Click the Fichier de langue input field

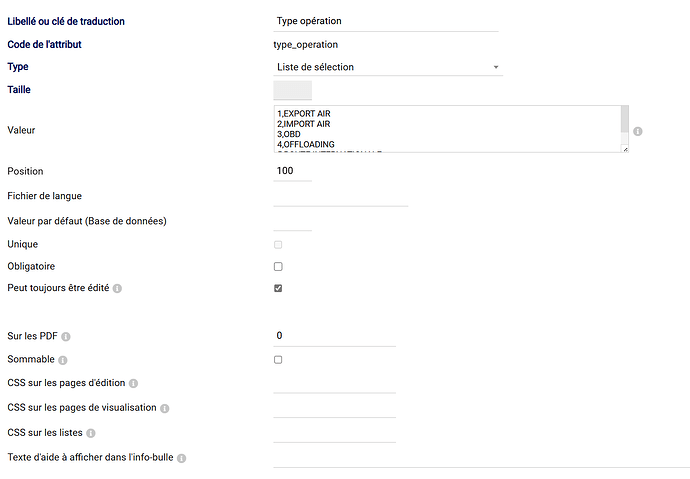click(340, 196)
